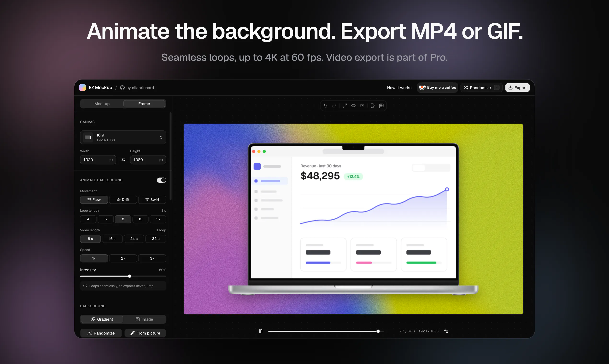Screen dimensions: 609x364
Task: Swap width and height with arrows icon
Action: pyautogui.click(x=123, y=160)
